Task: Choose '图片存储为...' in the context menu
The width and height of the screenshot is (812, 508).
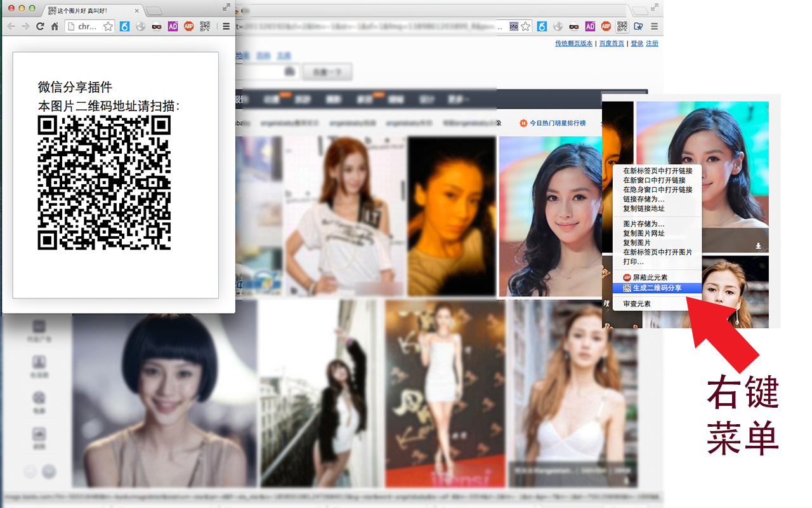Action: click(x=657, y=224)
